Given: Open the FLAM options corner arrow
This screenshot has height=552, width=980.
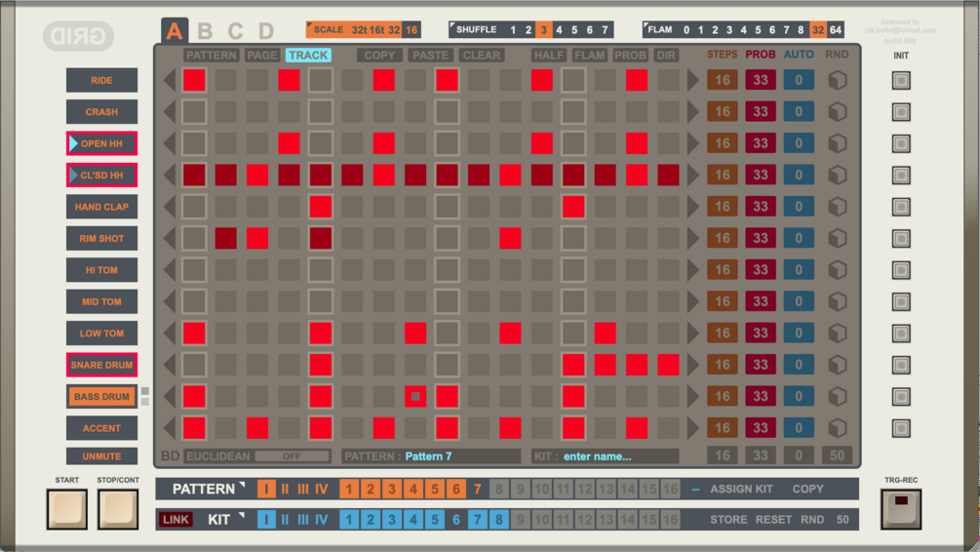Looking at the screenshot, I should (647, 25).
